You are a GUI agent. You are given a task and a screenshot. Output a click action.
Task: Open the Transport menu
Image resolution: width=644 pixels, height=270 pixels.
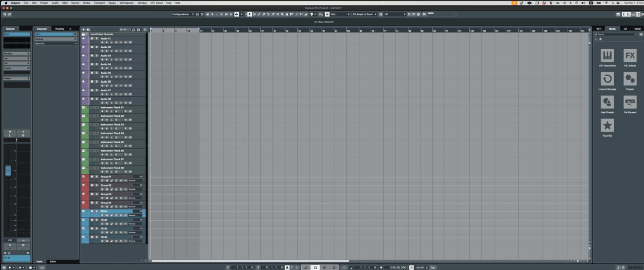tap(99, 3)
